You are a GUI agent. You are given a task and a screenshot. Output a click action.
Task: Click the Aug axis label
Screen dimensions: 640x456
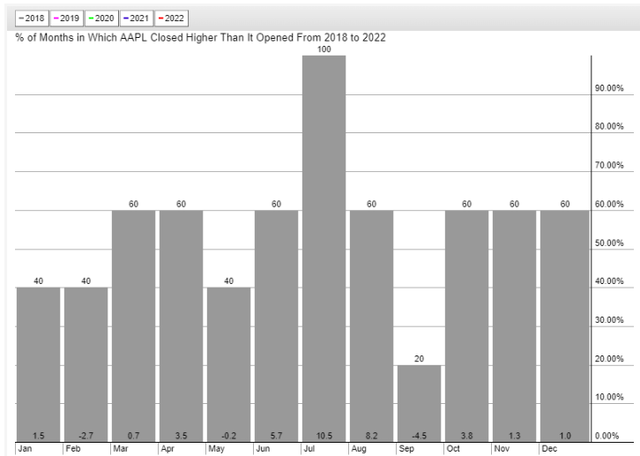click(x=359, y=449)
